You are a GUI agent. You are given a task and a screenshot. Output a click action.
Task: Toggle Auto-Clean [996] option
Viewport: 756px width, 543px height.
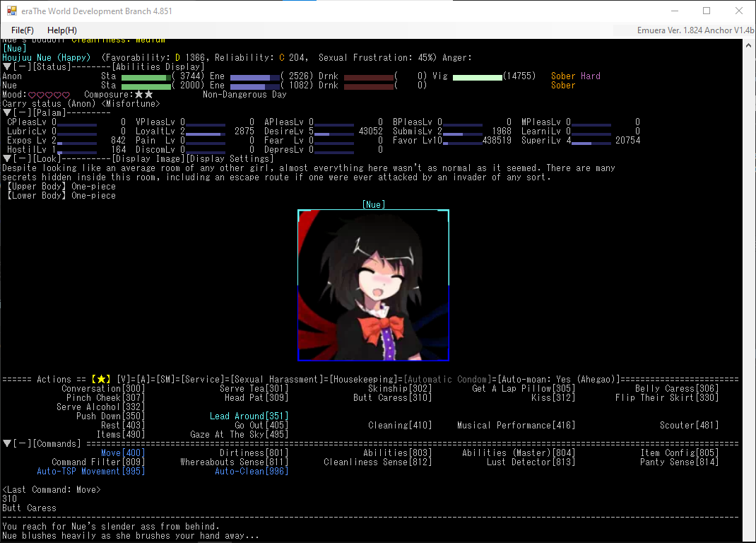[x=252, y=471]
